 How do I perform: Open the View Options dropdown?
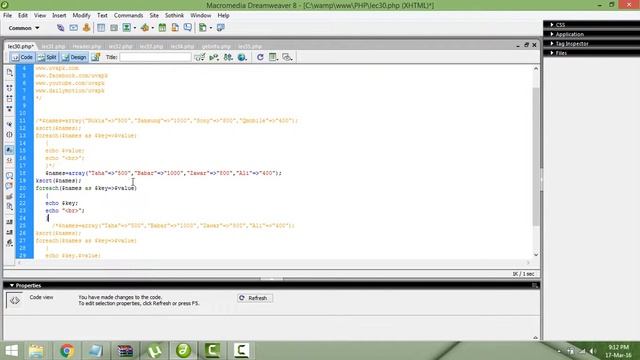click(273, 58)
